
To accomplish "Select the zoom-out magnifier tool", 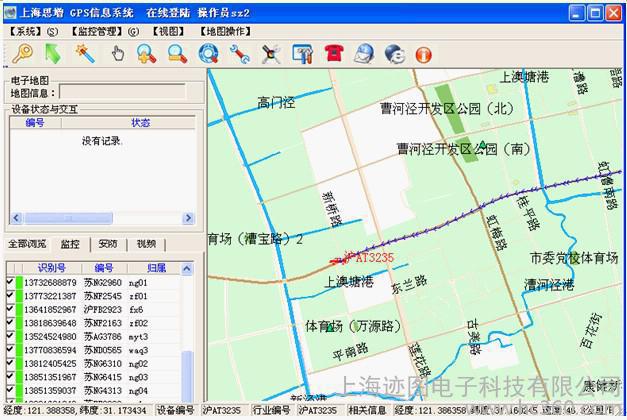I will coord(177,54).
